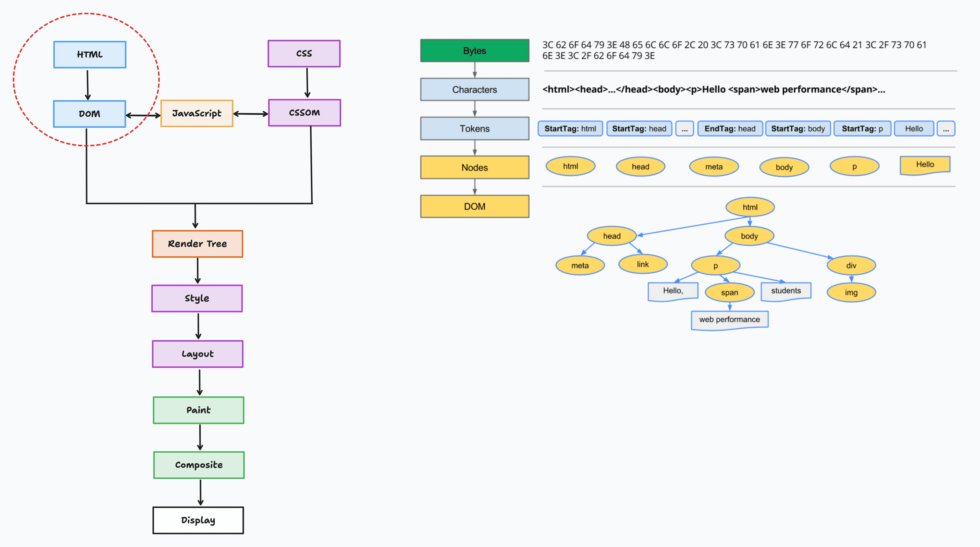Viewport: 980px width, 547px height.
Task: Select the 'body' node in the DOM tree
Action: pos(750,236)
